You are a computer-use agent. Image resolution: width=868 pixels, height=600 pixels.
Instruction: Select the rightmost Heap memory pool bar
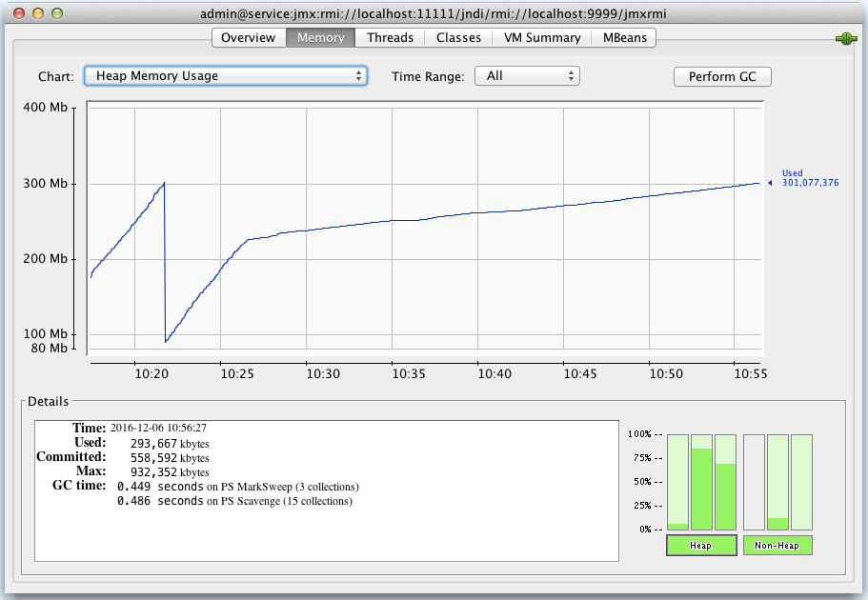coord(726,482)
